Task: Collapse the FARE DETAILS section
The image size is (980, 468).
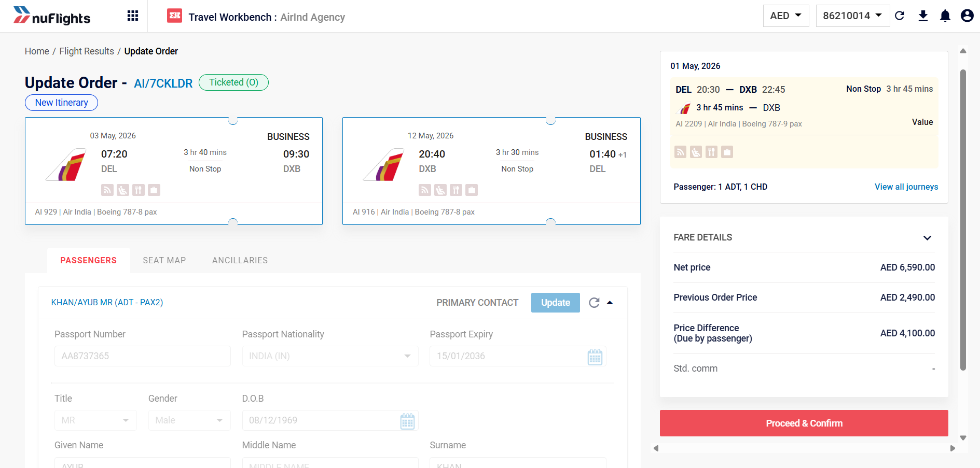Action: click(927, 238)
